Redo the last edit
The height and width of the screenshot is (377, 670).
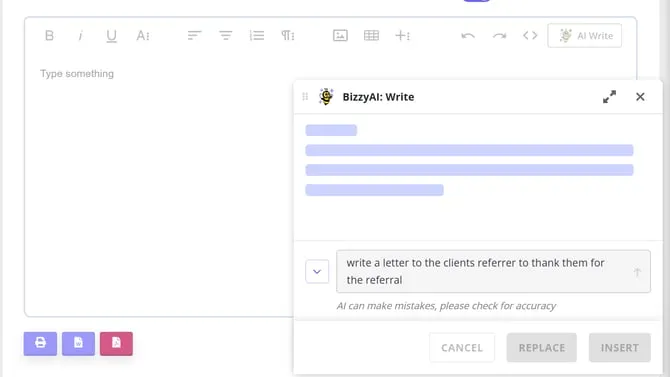(x=499, y=35)
